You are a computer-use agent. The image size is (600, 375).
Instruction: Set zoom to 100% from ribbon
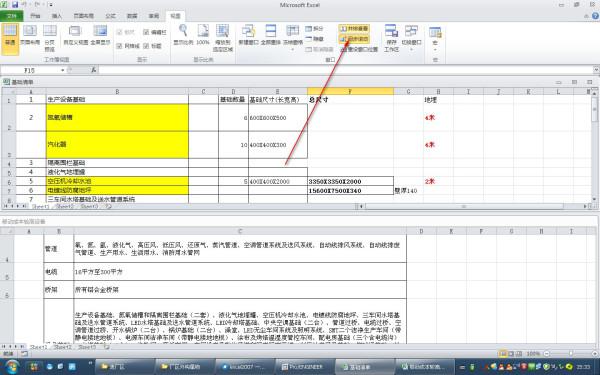(203, 35)
